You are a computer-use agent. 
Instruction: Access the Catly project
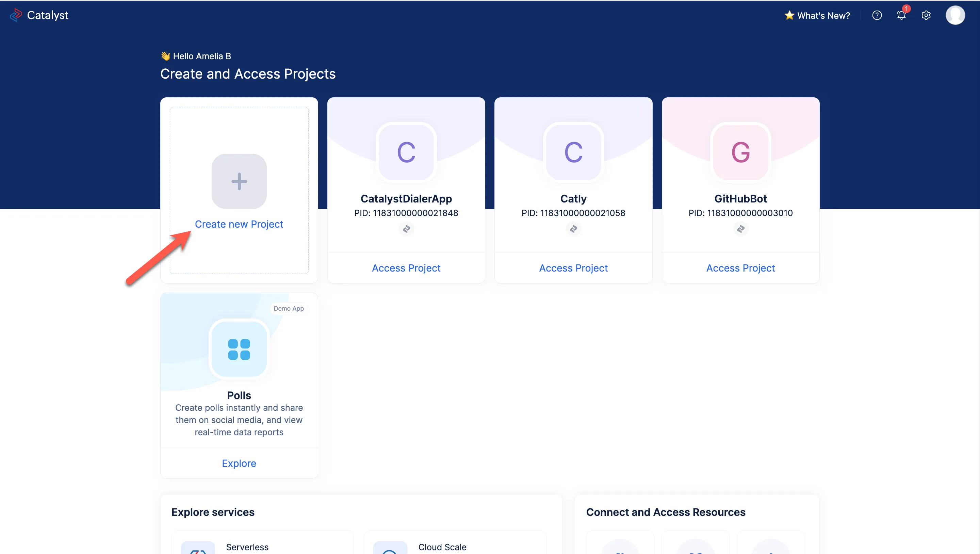(x=573, y=268)
